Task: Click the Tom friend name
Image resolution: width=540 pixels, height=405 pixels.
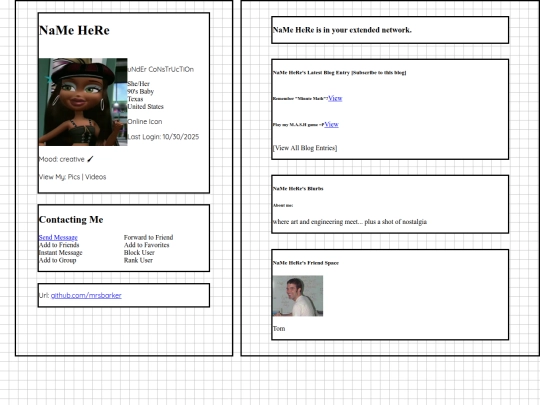Action: tap(279, 329)
